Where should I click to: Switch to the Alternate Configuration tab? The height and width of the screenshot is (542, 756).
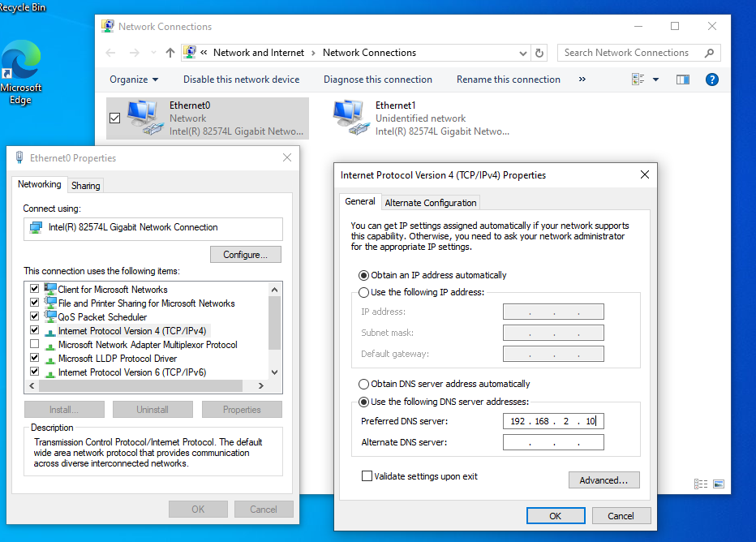430,203
